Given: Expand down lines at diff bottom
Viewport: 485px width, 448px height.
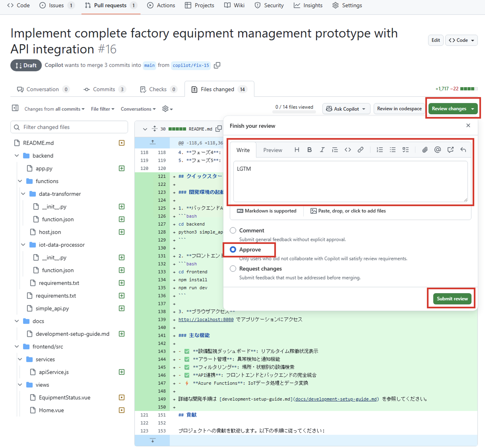Looking at the screenshot, I should click(152, 440).
